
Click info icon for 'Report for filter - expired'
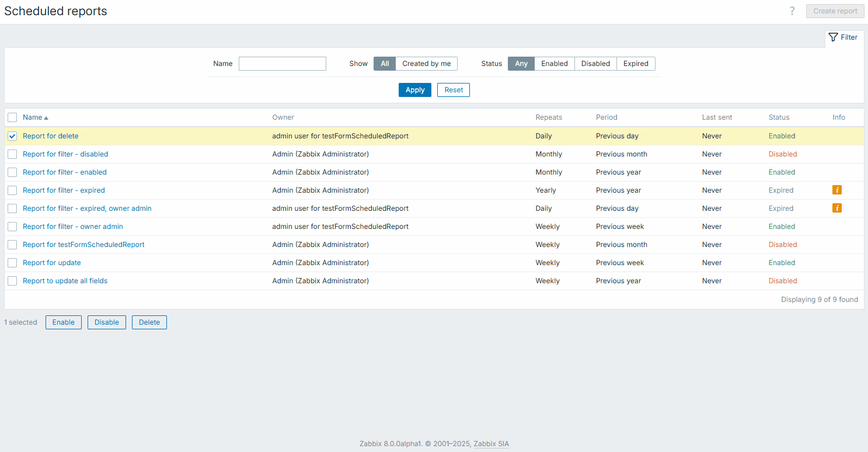(836, 190)
